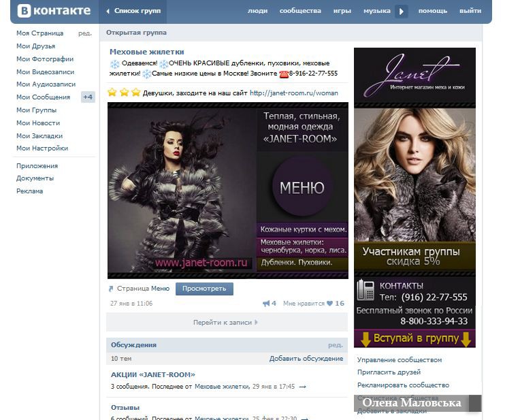Click the round МЕНЮ button in banner
The image size is (520, 420).
click(302, 187)
